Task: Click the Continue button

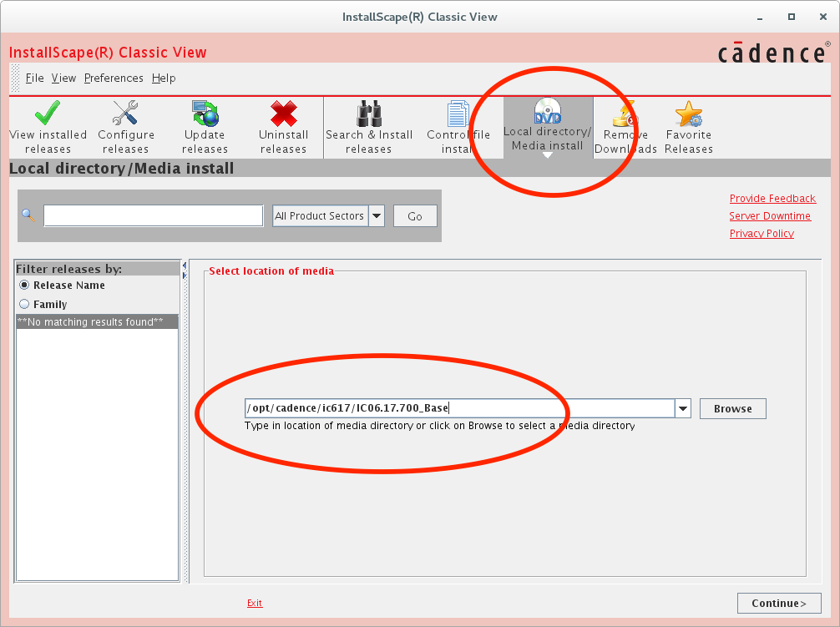Action: point(779,603)
